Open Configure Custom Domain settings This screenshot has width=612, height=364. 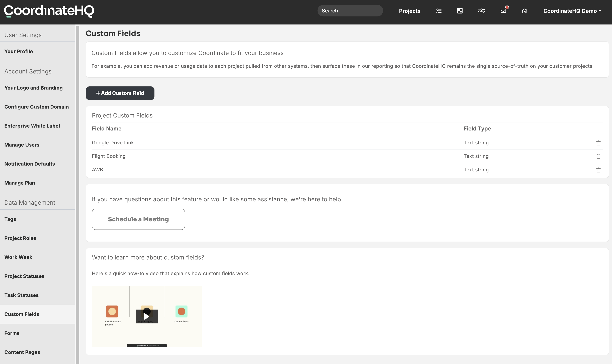(x=37, y=107)
